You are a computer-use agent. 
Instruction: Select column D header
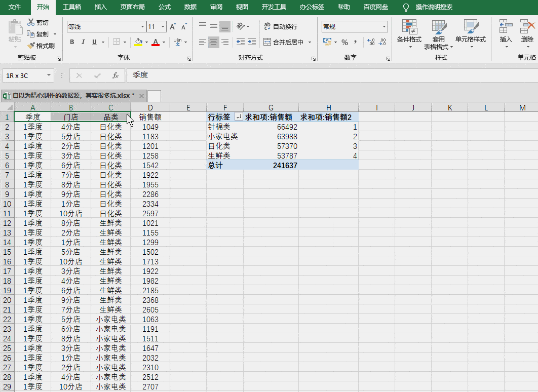[x=150, y=107]
